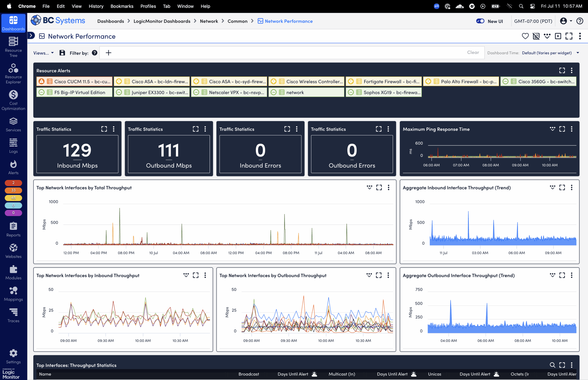Expand Resource Alerts widget fullscreen

pos(562,70)
